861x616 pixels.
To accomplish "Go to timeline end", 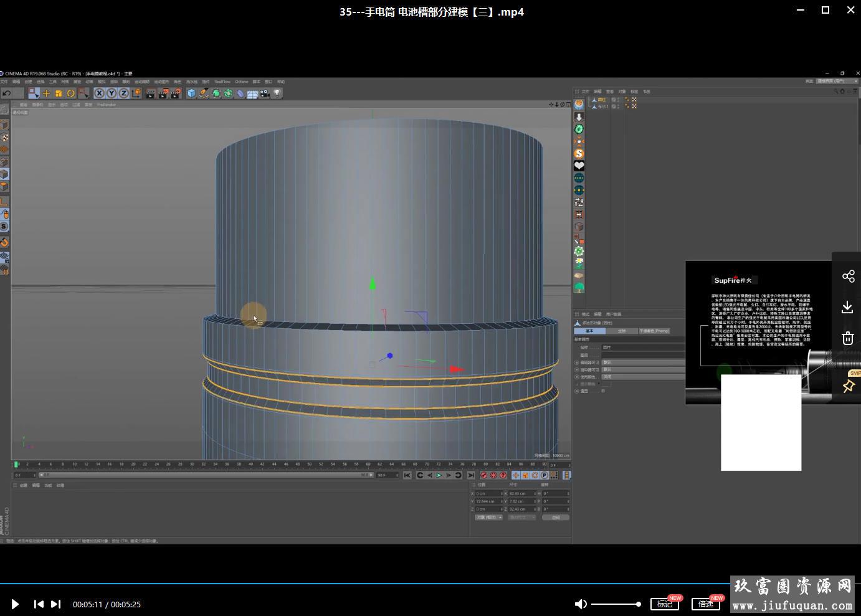I will coord(471,475).
